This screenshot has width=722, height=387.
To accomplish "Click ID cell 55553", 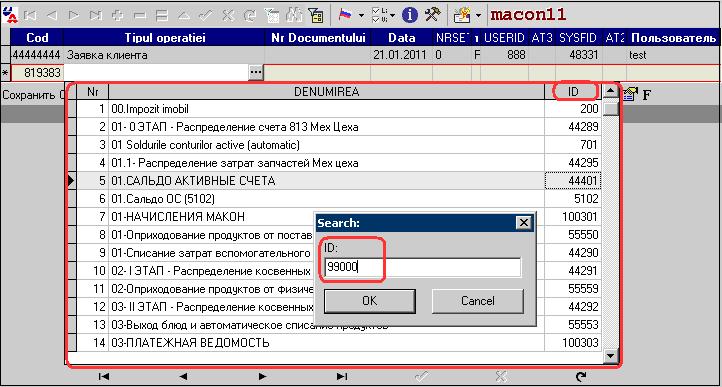I will 573,325.
